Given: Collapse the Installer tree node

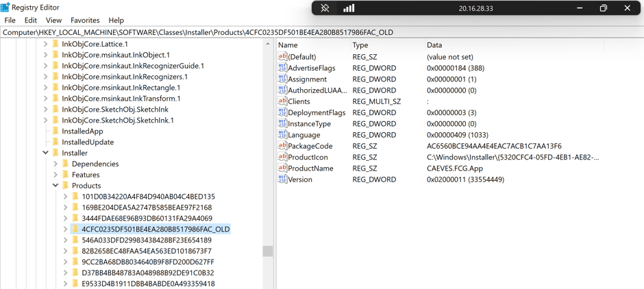Looking at the screenshot, I should 46,153.
